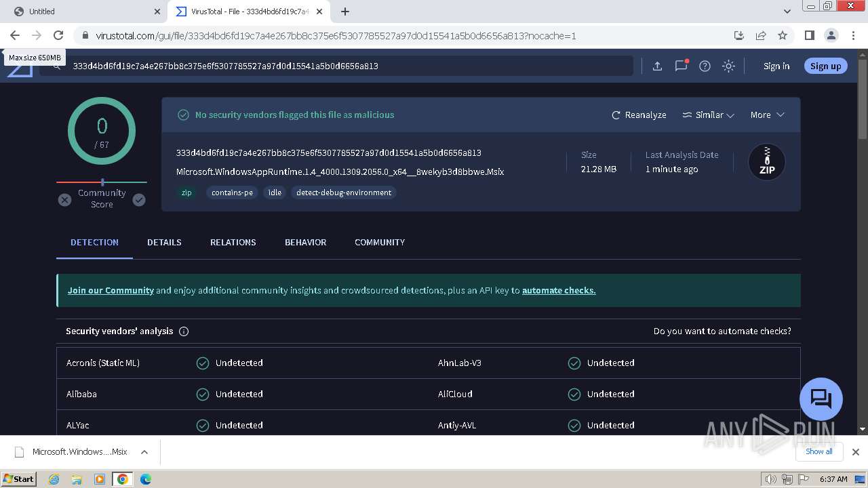Switch to the COMMUNITY tab

coord(380,242)
